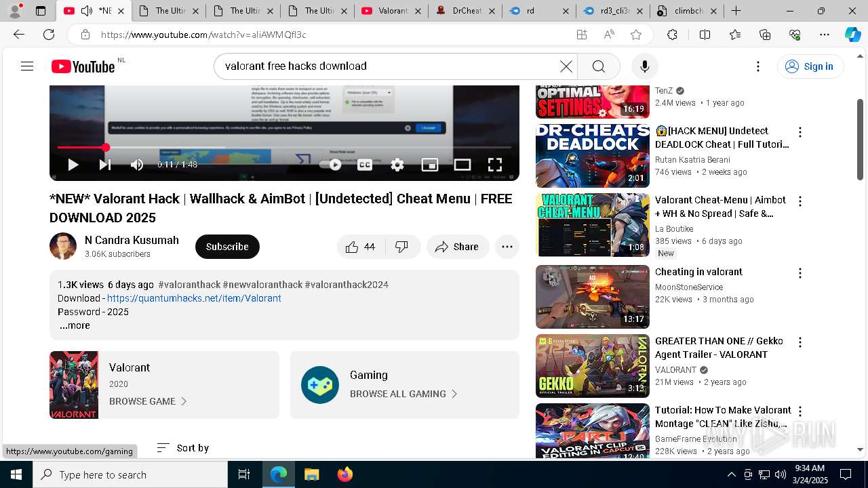Screen dimensions: 868x488
Task: Expand description with ...more
Action: coord(75,325)
